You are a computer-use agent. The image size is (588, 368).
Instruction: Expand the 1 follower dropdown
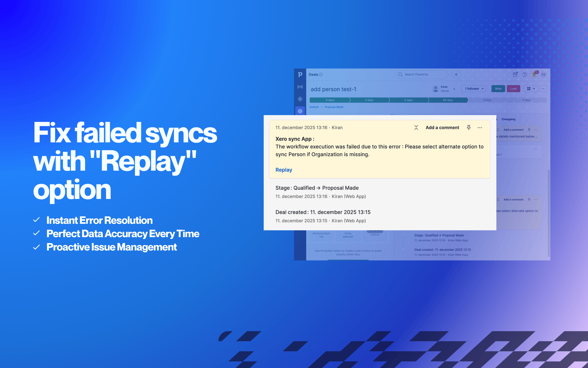474,89
